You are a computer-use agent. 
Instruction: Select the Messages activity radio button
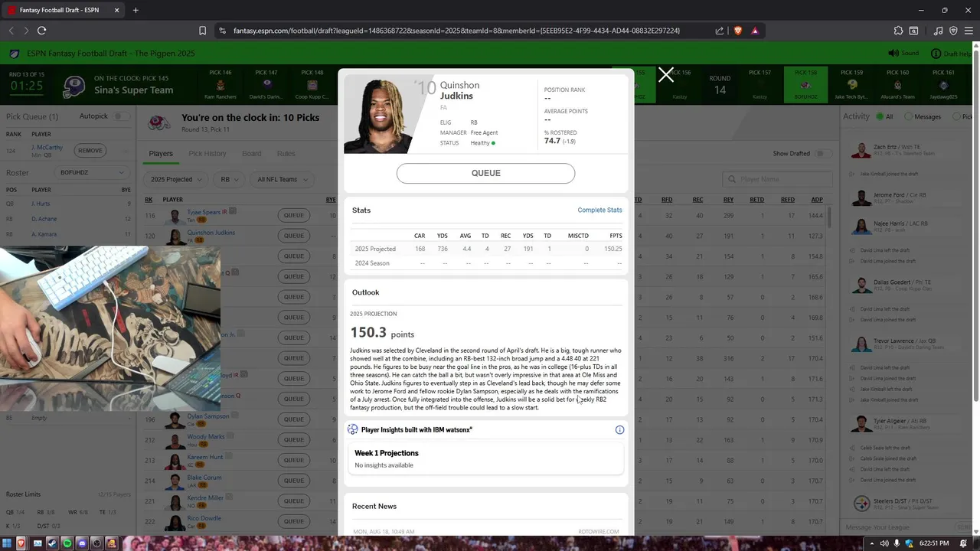point(908,116)
